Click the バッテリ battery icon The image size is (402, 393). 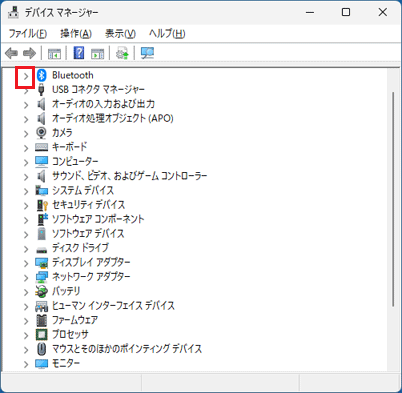pyautogui.click(x=41, y=292)
